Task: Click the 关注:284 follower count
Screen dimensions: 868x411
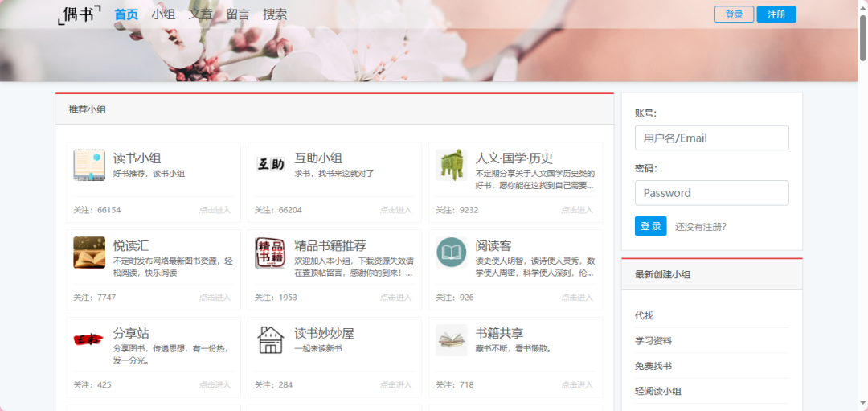Action: coord(273,385)
